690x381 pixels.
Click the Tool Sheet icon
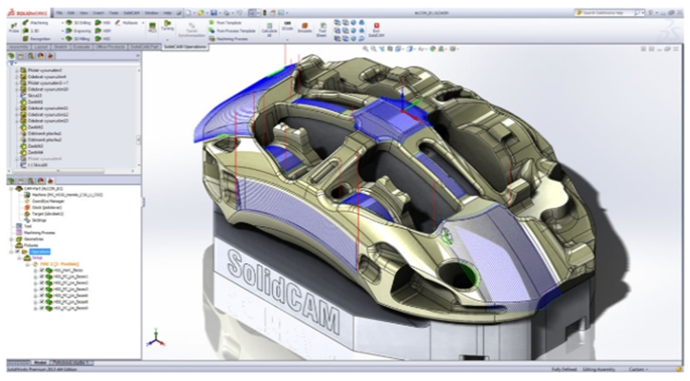click(322, 29)
